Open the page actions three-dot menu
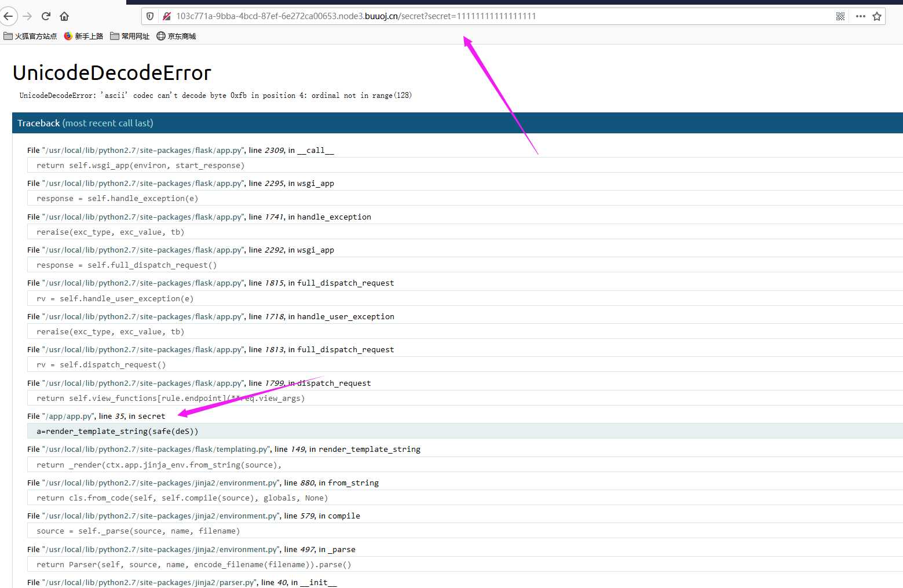The image size is (903, 588). [x=861, y=16]
